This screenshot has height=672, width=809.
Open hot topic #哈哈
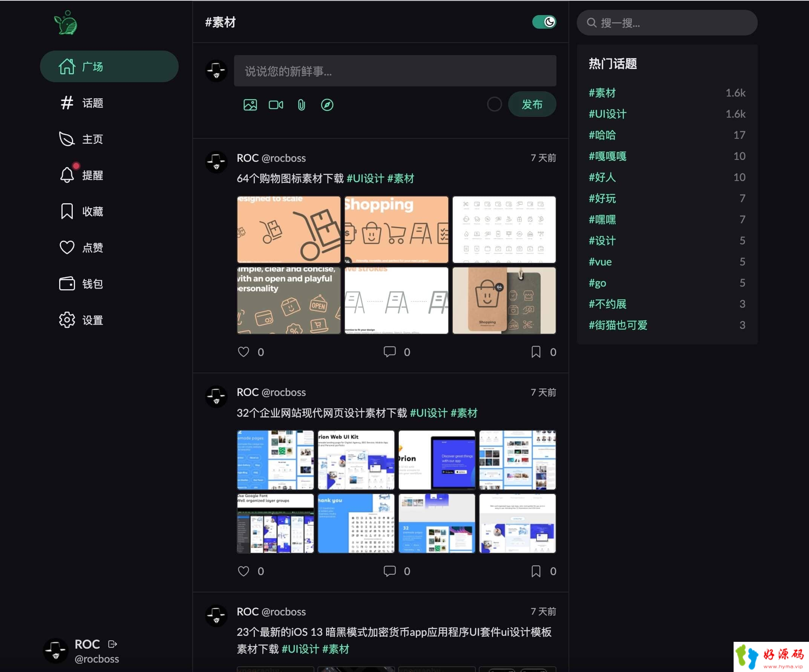pos(602,135)
